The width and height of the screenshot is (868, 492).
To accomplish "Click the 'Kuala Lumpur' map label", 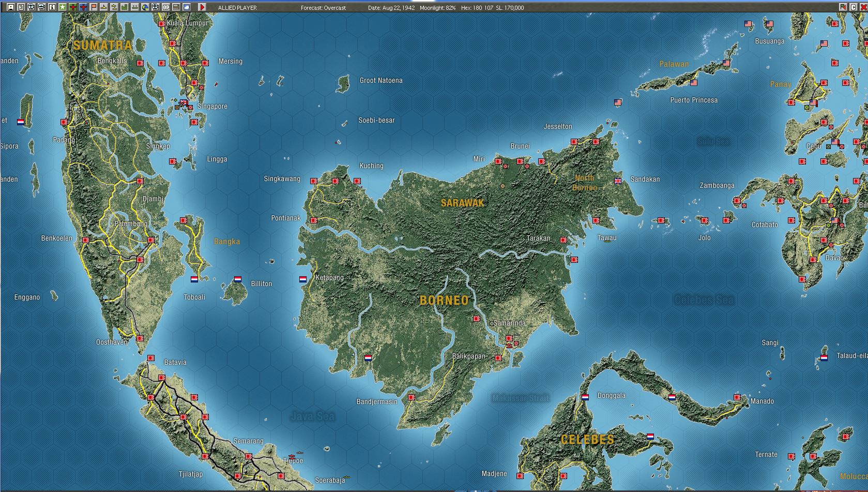I will pos(188,23).
